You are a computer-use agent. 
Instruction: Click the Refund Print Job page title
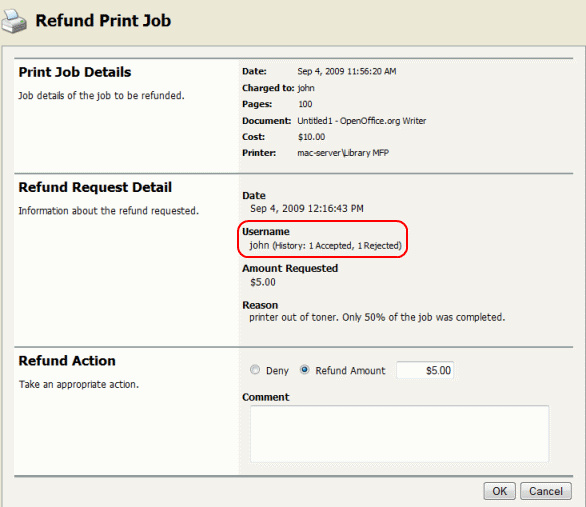(103, 21)
